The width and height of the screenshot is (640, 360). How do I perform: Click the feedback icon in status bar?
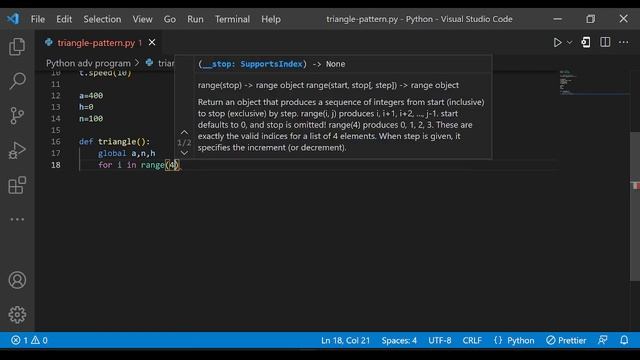[602, 340]
